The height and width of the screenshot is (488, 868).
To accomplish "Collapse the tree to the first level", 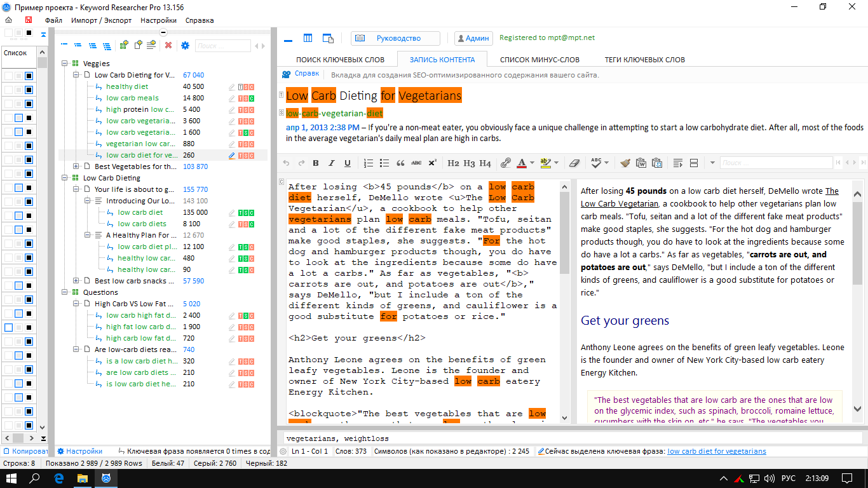I will click(64, 45).
